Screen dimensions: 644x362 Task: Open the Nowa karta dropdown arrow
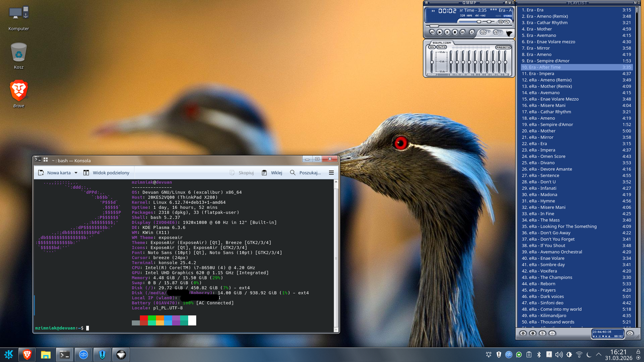click(76, 173)
